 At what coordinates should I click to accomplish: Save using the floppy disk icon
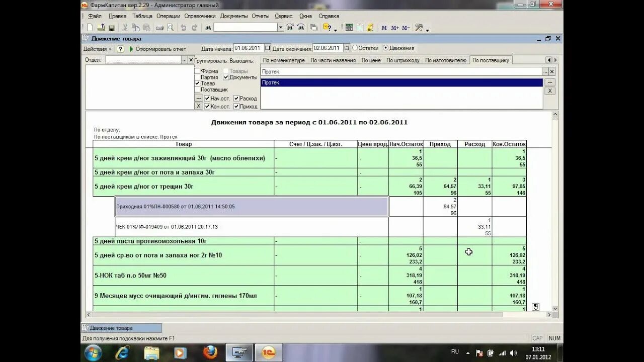(111, 28)
